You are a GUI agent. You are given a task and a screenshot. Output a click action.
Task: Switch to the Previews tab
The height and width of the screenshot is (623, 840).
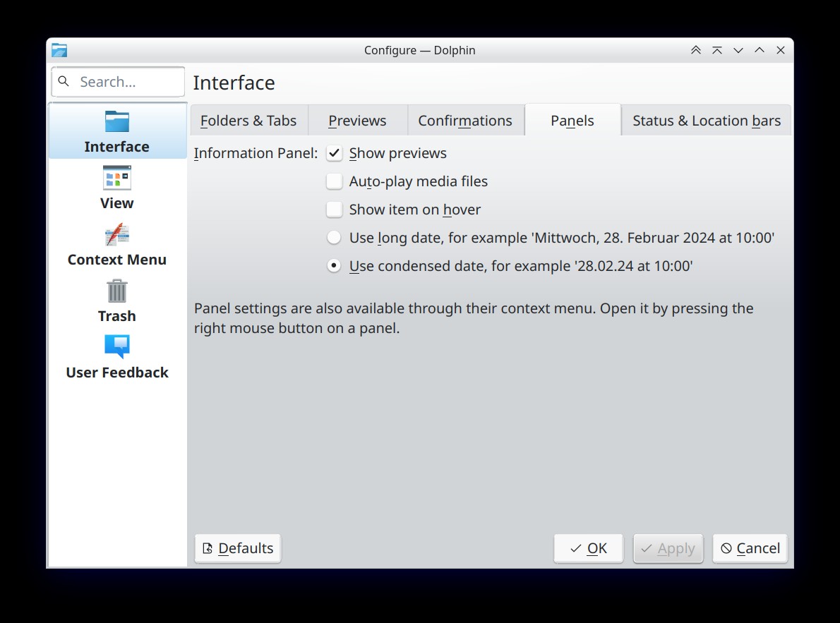(x=357, y=121)
